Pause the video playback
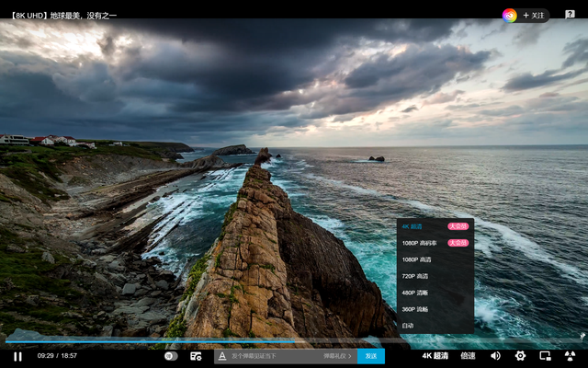This screenshot has width=588, height=368. click(x=17, y=356)
